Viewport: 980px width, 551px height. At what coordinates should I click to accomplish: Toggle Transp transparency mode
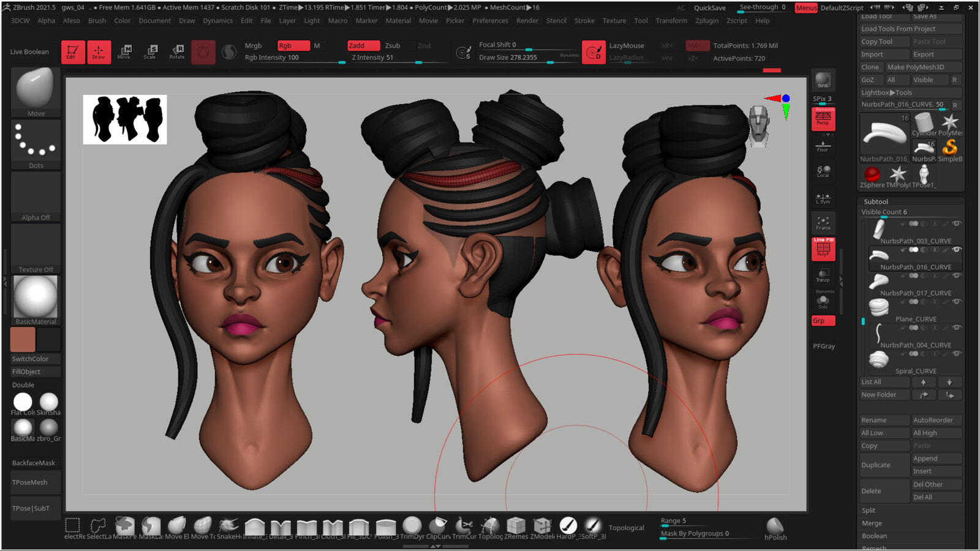tap(823, 275)
